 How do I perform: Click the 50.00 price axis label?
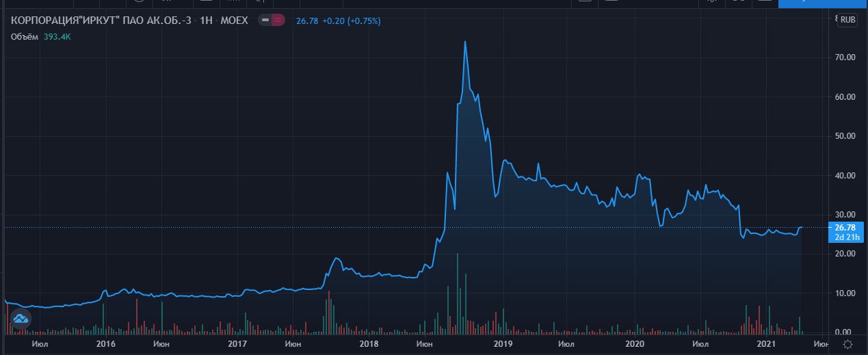pyautogui.click(x=845, y=136)
